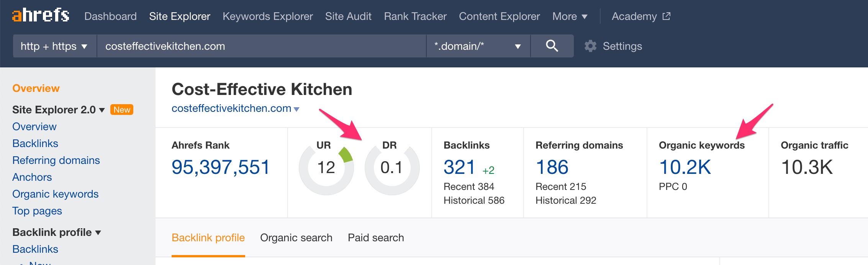Open Content Explorer
This screenshot has width=868, height=265.
pyautogui.click(x=500, y=16)
